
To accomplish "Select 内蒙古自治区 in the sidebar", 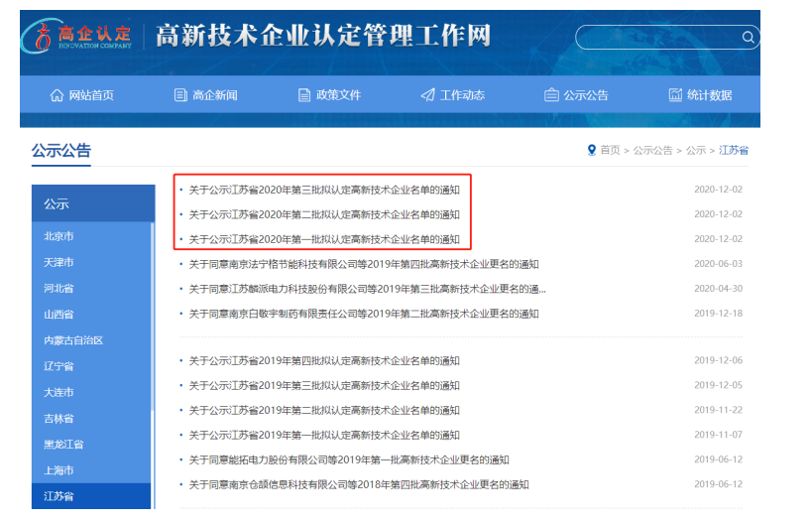I will [x=73, y=340].
